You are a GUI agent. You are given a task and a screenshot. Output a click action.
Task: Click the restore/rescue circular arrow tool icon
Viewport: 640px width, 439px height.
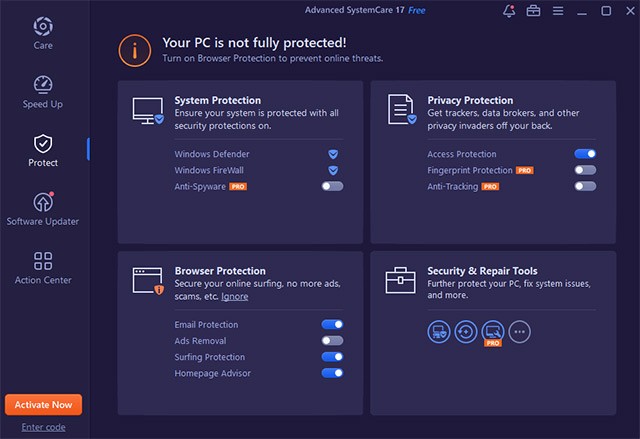[465, 332]
